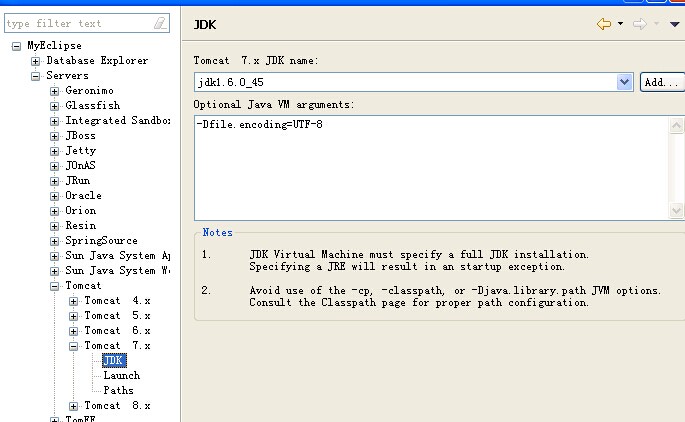
Task: Select the JDK item under Tomcat 7.x
Action: pyautogui.click(x=114, y=360)
